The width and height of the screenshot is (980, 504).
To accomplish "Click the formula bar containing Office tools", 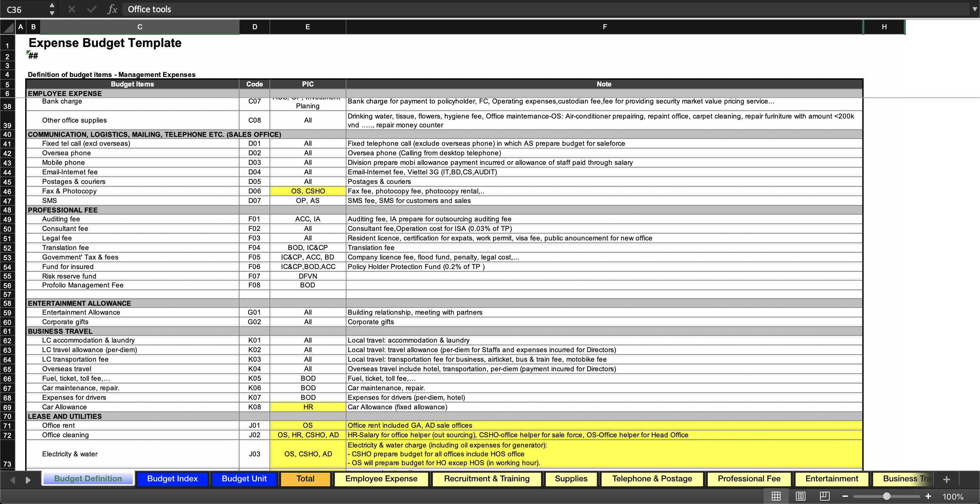I will click(x=546, y=9).
